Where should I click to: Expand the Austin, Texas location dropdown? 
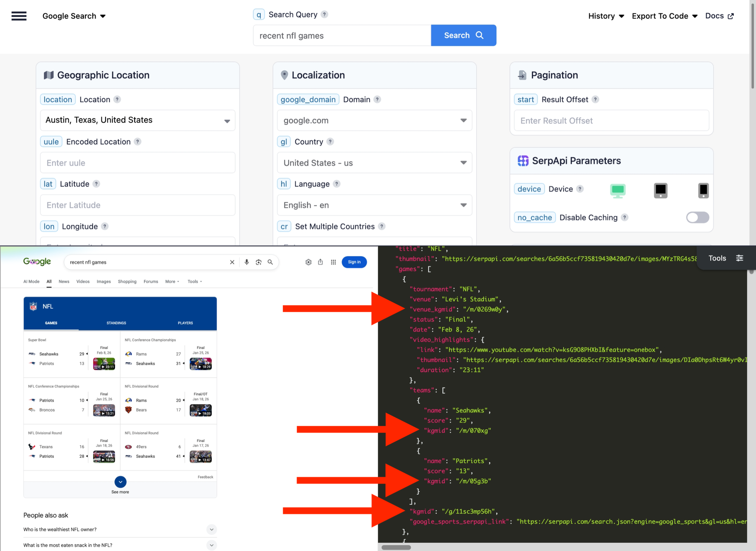click(138, 120)
